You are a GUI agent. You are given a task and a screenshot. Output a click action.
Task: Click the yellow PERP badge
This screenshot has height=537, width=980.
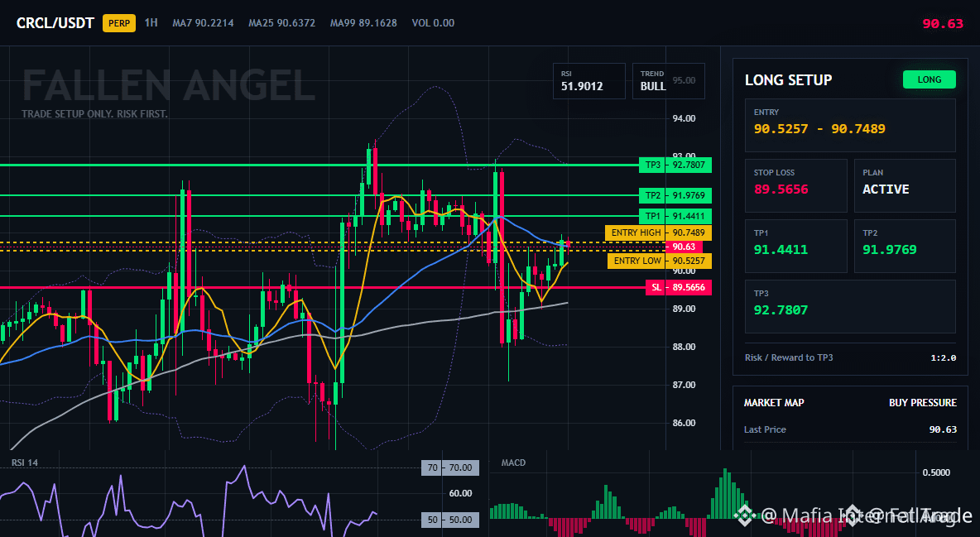tap(118, 23)
